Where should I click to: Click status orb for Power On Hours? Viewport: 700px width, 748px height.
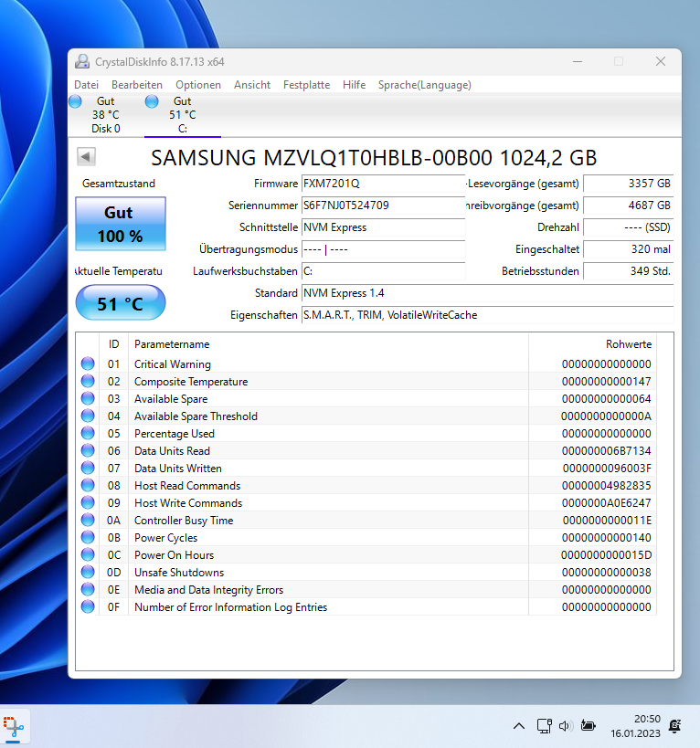coord(88,554)
